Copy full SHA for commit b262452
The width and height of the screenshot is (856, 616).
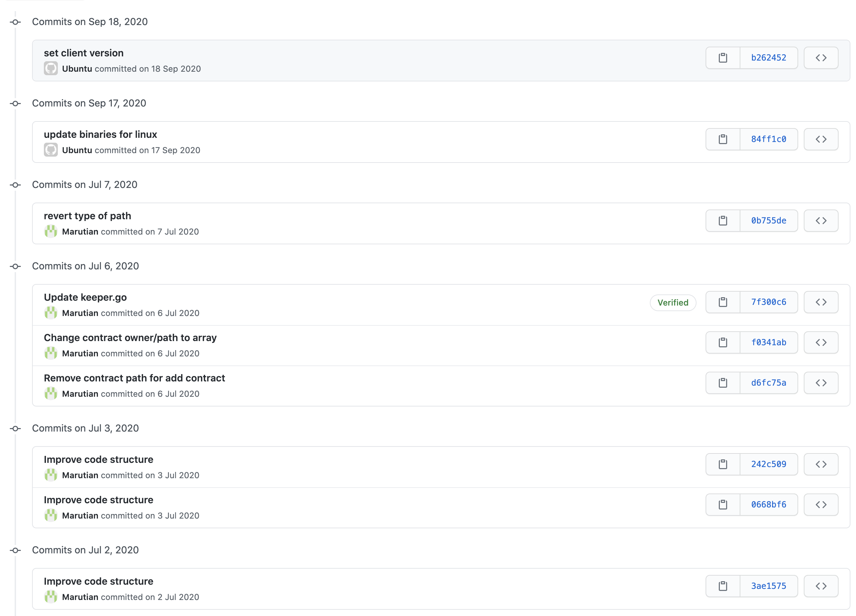[x=722, y=58]
